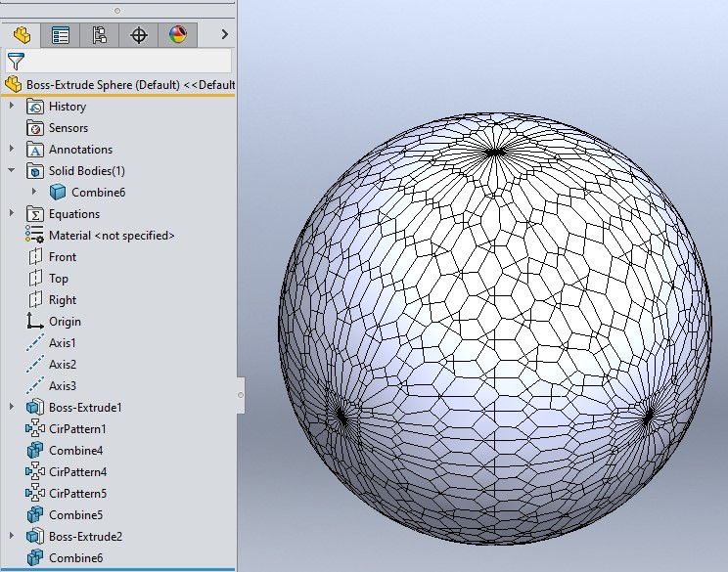
Task: Select the History folder icon
Action: click(x=35, y=107)
